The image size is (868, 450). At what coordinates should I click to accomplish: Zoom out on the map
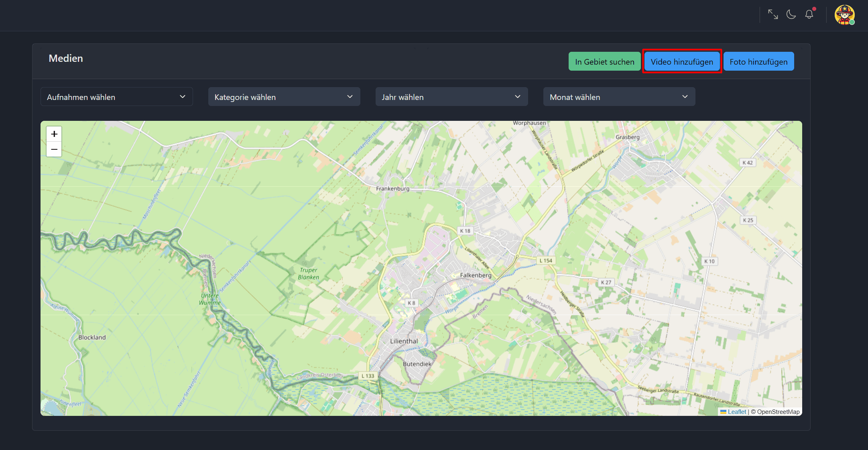click(x=54, y=149)
